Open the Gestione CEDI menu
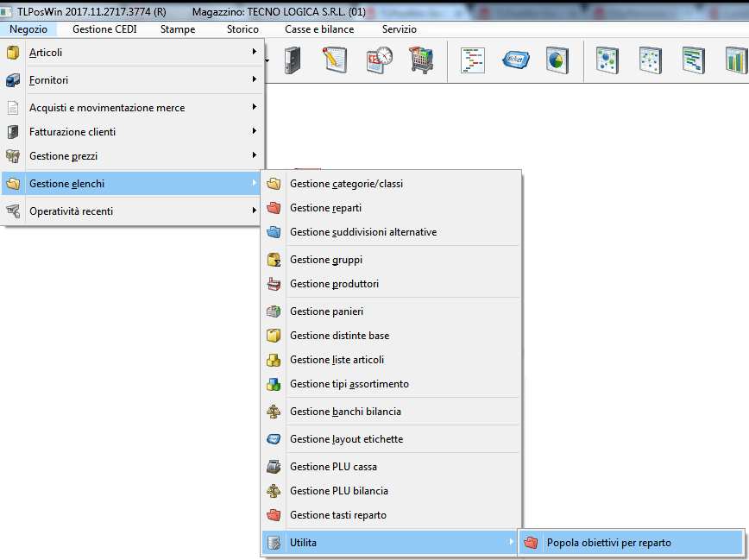The image size is (749, 560). [x=104, y=29]
